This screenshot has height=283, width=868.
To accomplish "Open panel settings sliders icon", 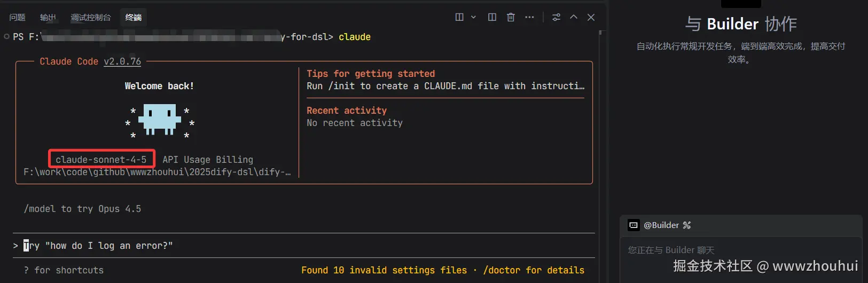I will coord(556,17).
